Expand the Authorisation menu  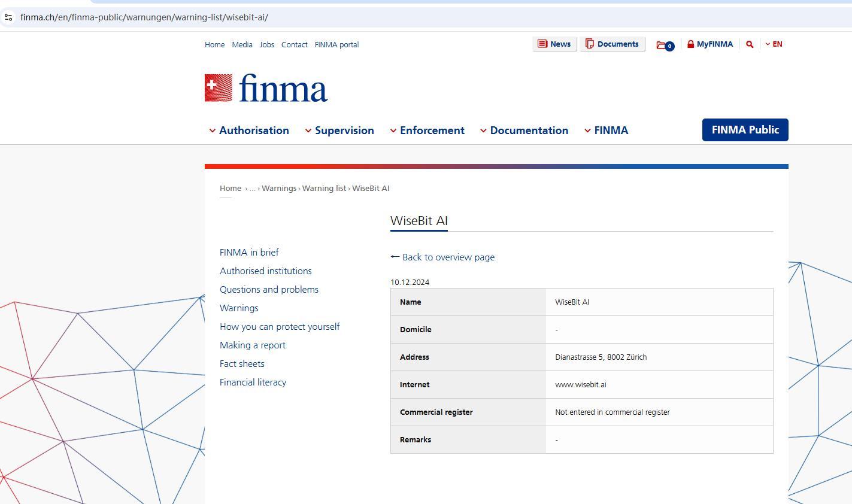248,130
